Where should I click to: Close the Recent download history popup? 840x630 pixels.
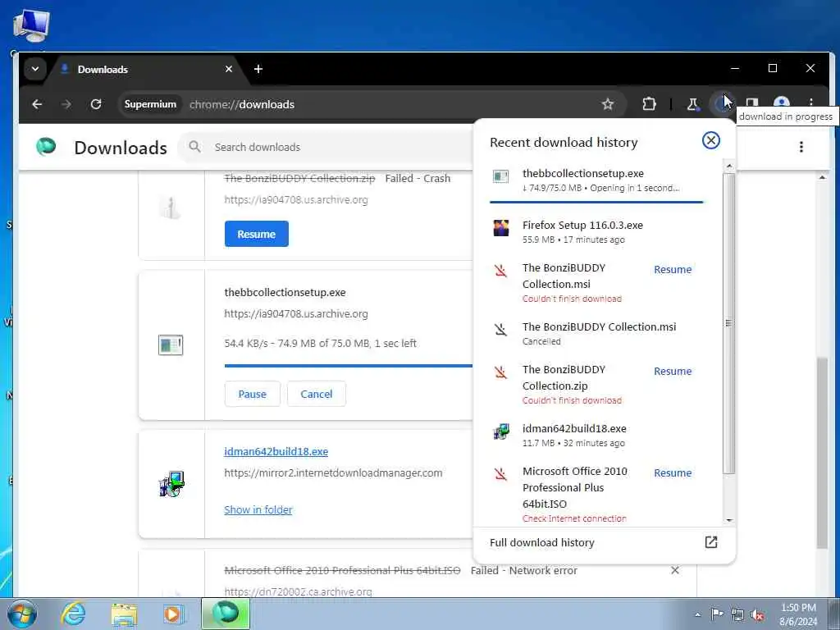coord(711,140)
